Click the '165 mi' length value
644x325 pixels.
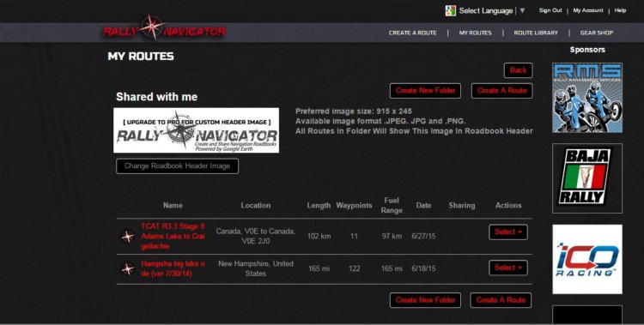pos(319,268)
